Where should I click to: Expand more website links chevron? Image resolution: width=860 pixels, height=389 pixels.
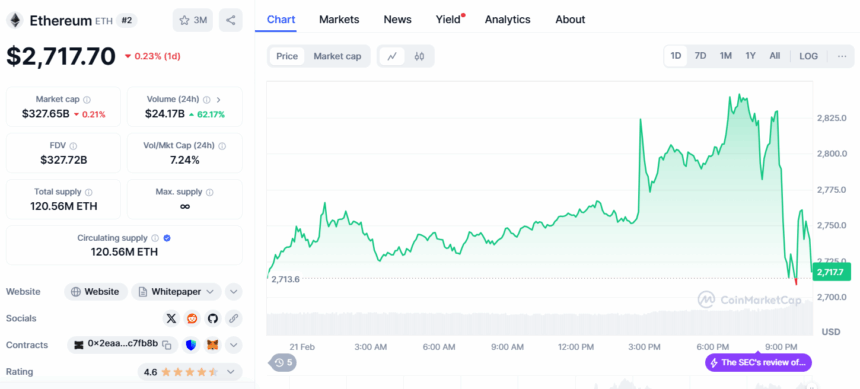point(234,292)
